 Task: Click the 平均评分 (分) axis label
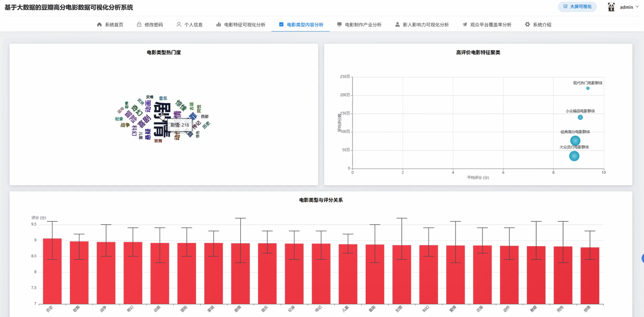(478, 177)
